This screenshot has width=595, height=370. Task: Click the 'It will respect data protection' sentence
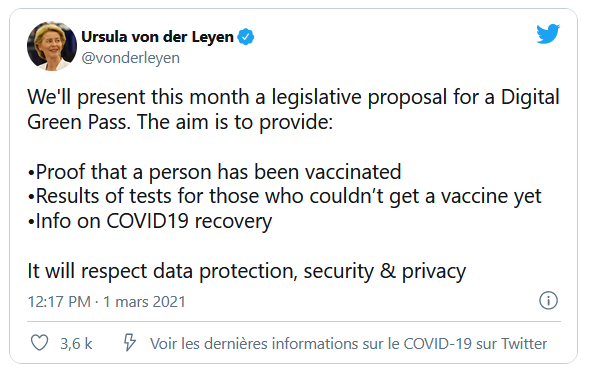(x=247, y=272)
